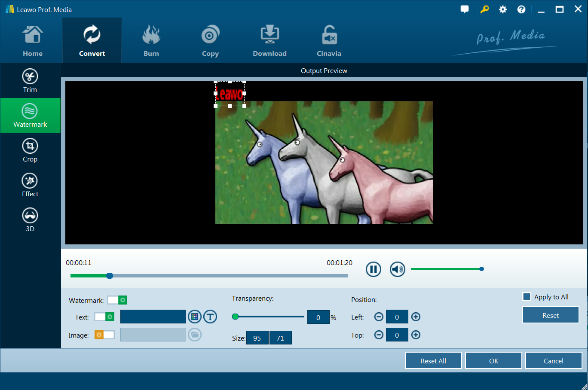
Task: Close the Leawo Prof. Media window
Action: click(578, 9)
